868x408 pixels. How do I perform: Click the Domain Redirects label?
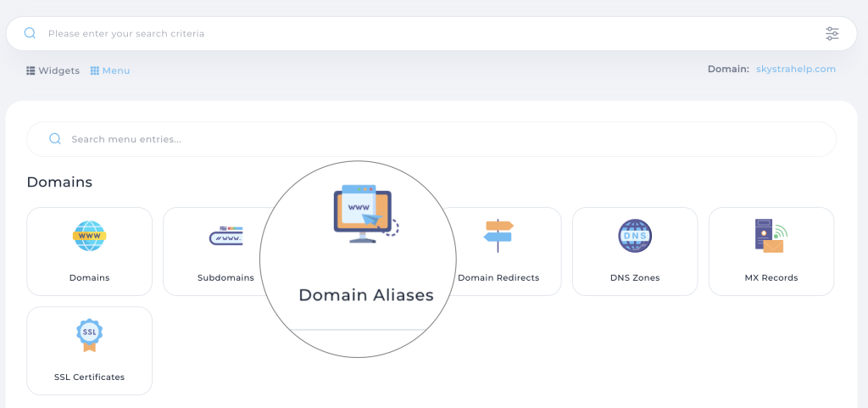tap(498, 277)
